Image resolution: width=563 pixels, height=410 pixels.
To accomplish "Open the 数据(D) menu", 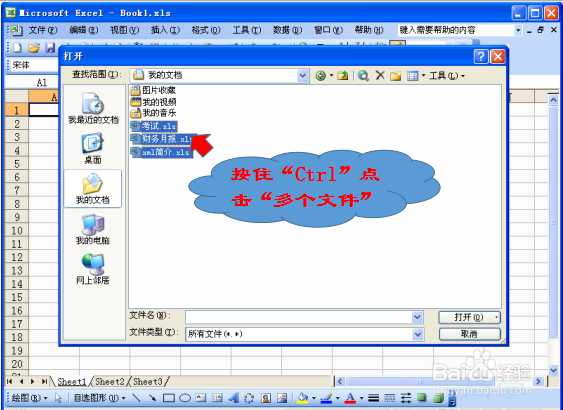I will click(287, 30).
